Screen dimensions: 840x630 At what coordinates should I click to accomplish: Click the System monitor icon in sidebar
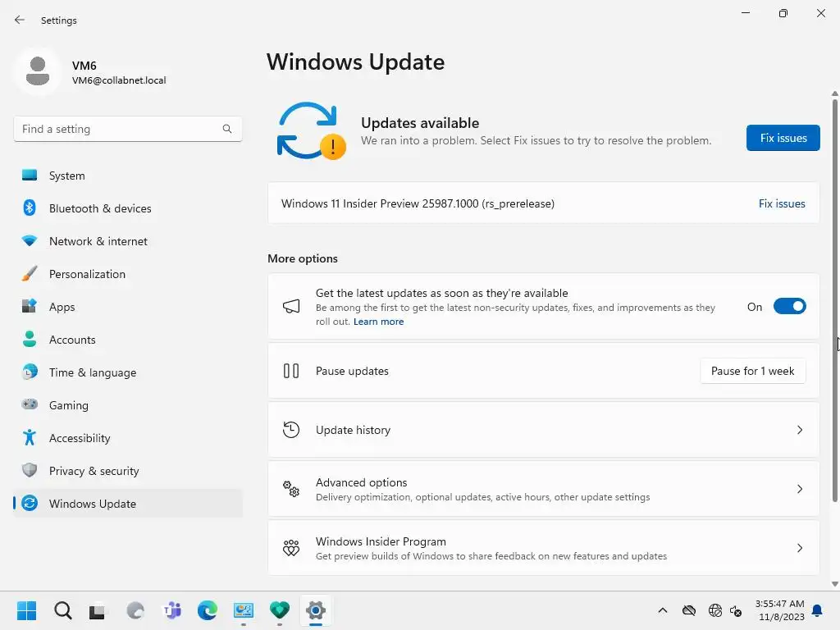pos(30,176)
